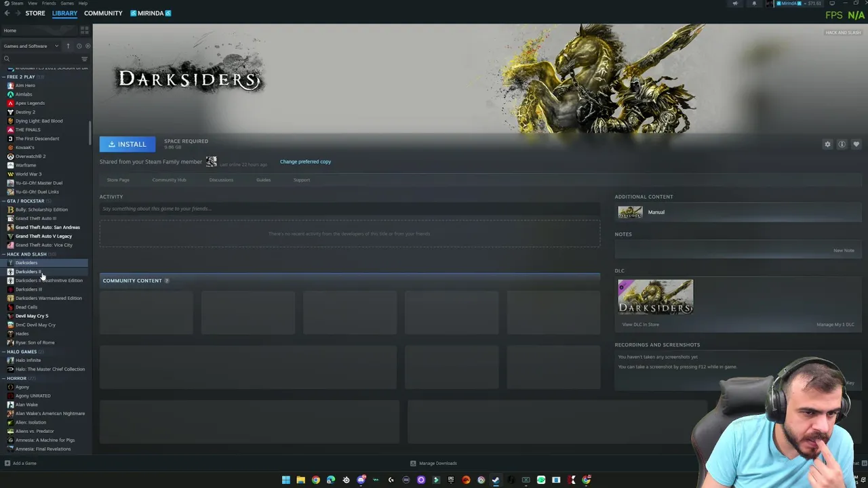Click the profile avatar in top bar
This screenshot has height=488, width=868.
[x=771, y=3]
